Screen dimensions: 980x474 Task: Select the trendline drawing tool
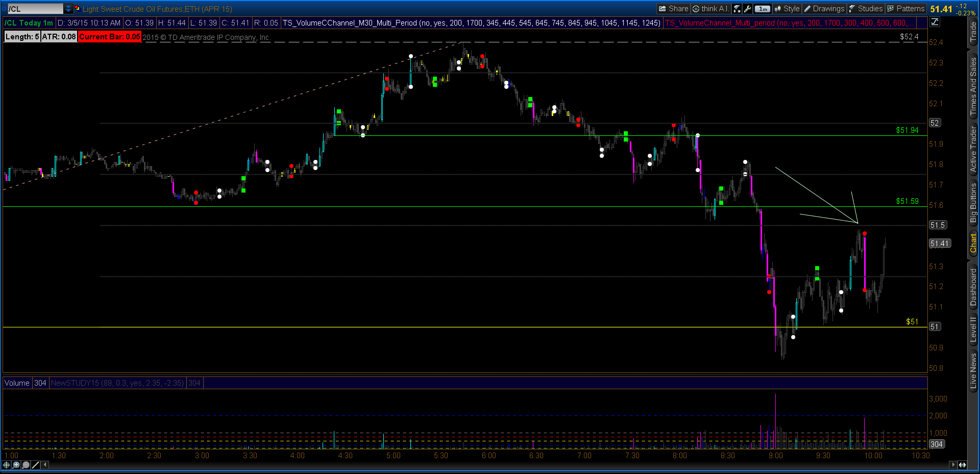coord(36,465)
